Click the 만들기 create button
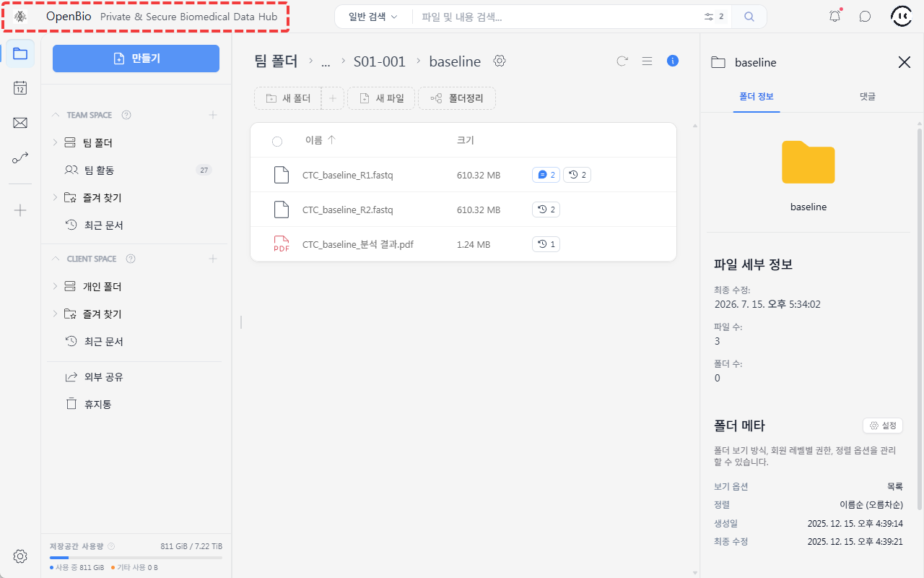The image size is (924, 578). pyautogui.click(x=136, y=59)
